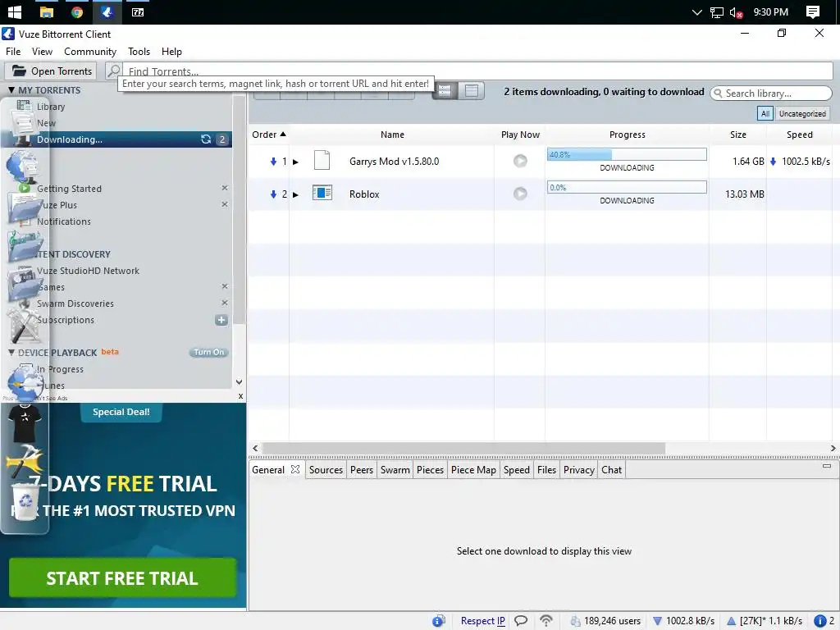
Task: Turn on Device Playback
Action: pos(208,352)
